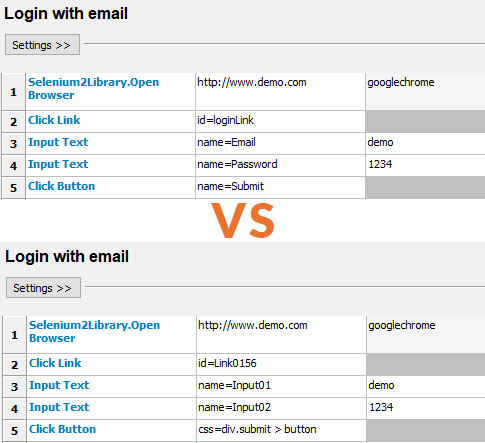This screenshot has width=485, height=443.
Task: Select the css=div.submit > button cell
Action: [x=281, y=431]
